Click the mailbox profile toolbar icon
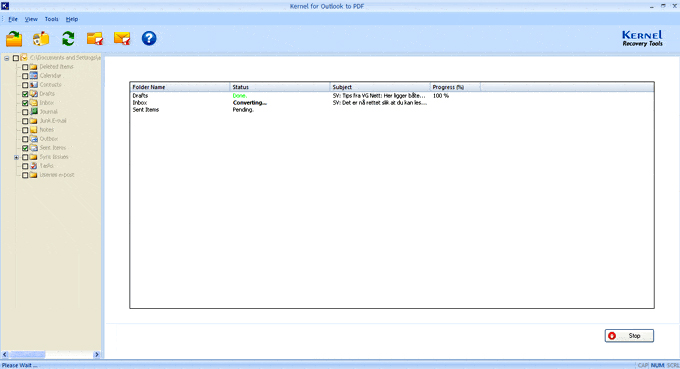This screenshot has height=369, width=680. (41, 39)
